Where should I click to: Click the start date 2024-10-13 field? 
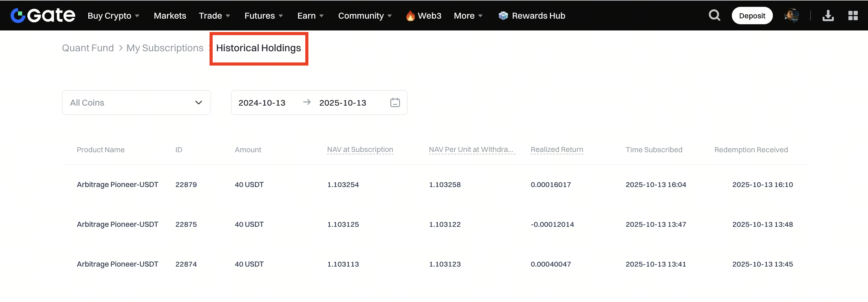point(262,103)
